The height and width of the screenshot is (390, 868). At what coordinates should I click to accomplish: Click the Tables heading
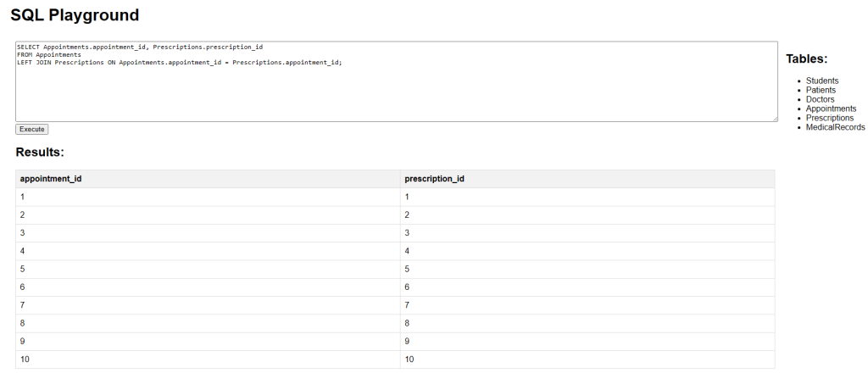pos(807,58)
